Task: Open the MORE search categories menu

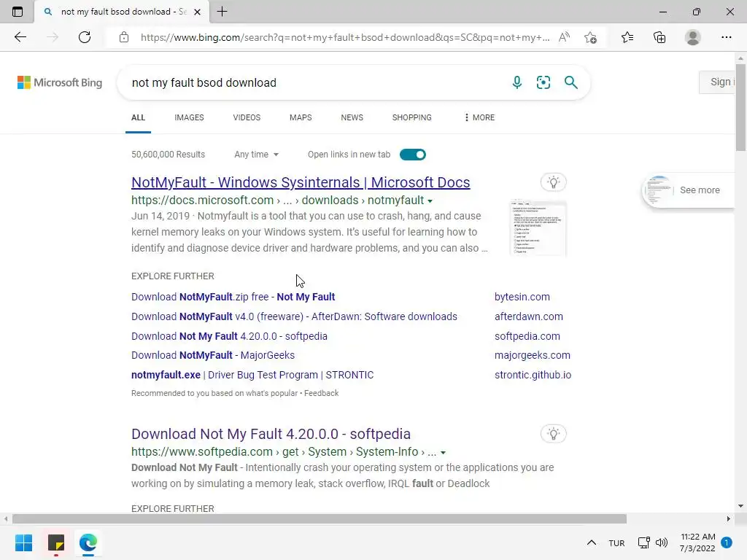Action: (x=480, y=117)
